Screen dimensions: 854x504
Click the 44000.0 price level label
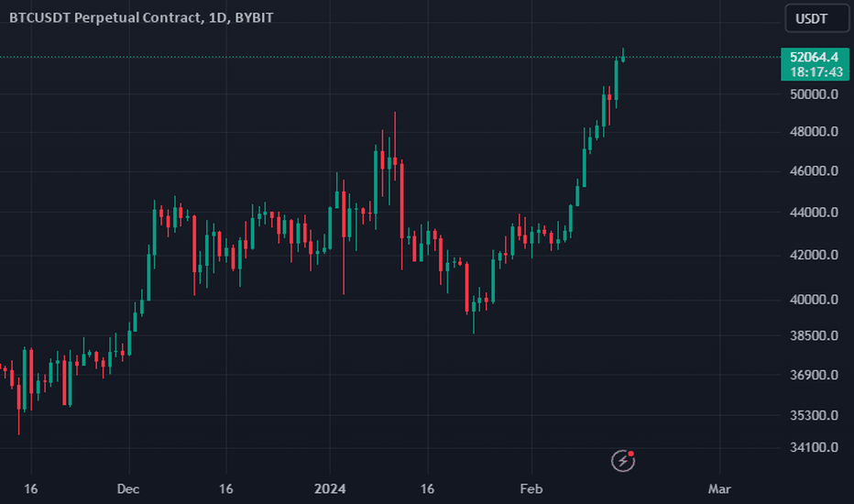(x=814, y=212)
